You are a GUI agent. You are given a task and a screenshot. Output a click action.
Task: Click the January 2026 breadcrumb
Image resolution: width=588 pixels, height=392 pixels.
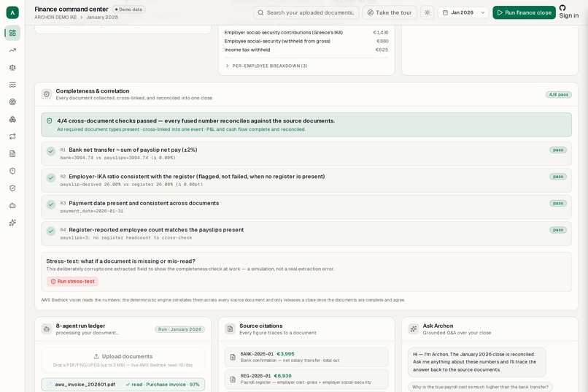[x=102, y=18]
